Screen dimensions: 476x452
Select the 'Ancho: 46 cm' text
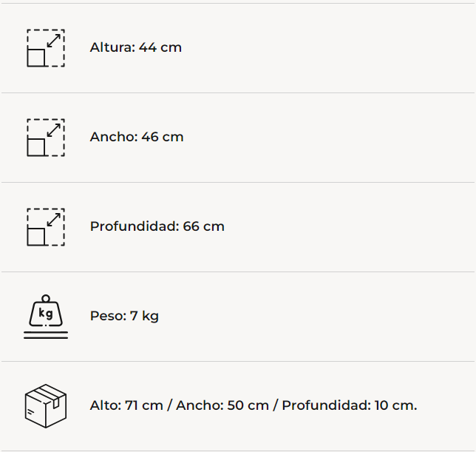(x=137, y=137)
